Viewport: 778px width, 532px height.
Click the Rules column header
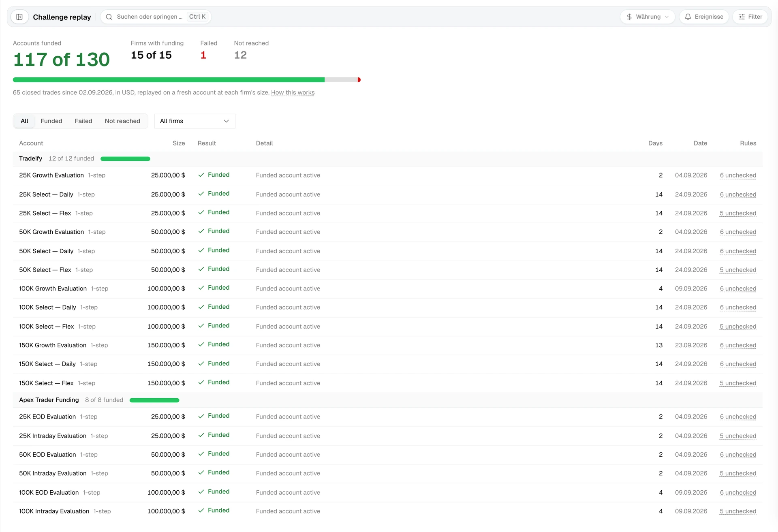[x=748, y=143]
